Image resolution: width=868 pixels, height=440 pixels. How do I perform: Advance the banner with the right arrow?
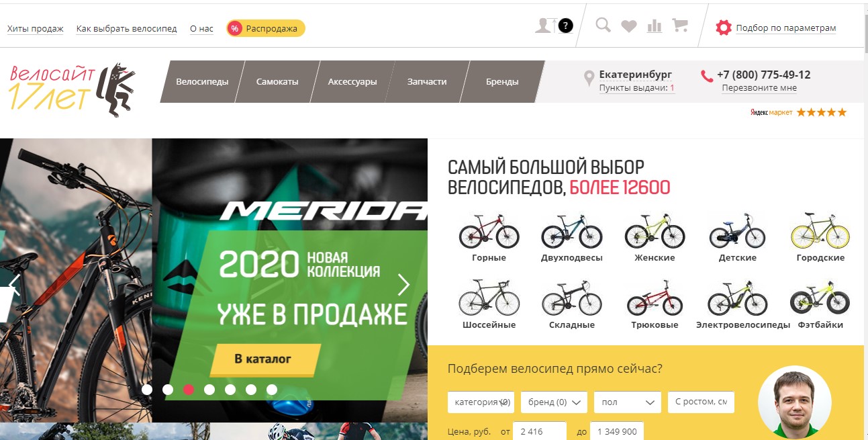(x=403, y=285)
